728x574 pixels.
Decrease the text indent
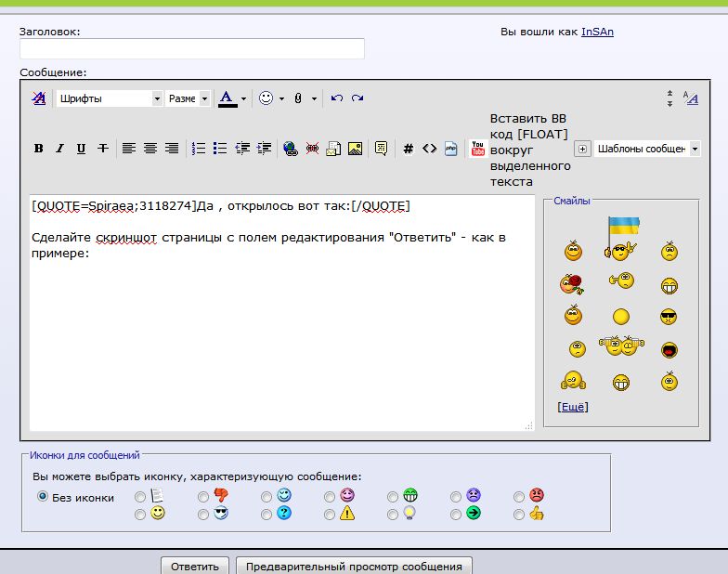(241, 149)
